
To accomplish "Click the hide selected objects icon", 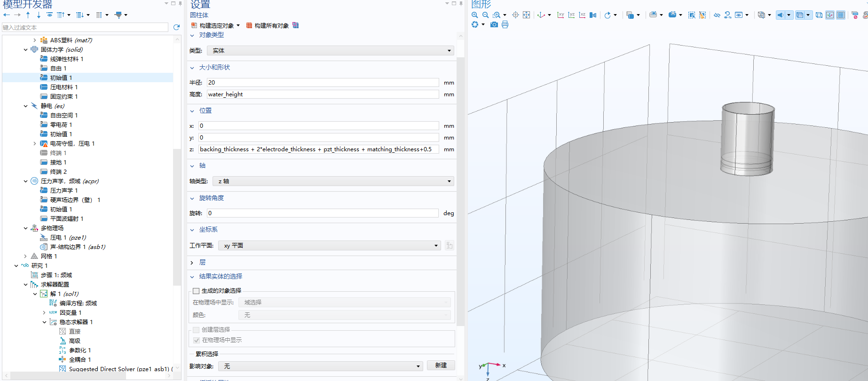I will (x=717, y=15).
